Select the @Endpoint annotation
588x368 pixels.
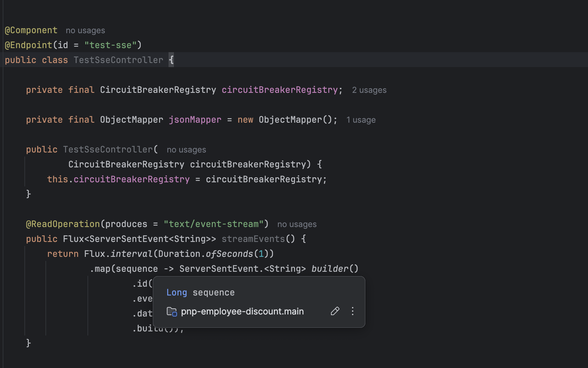(x=28, y=45)
